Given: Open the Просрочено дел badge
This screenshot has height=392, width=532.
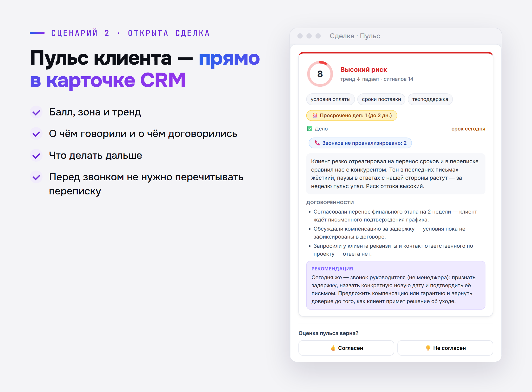Looking at the screenshot, I should pyautogui.click(x=352, y=115).
